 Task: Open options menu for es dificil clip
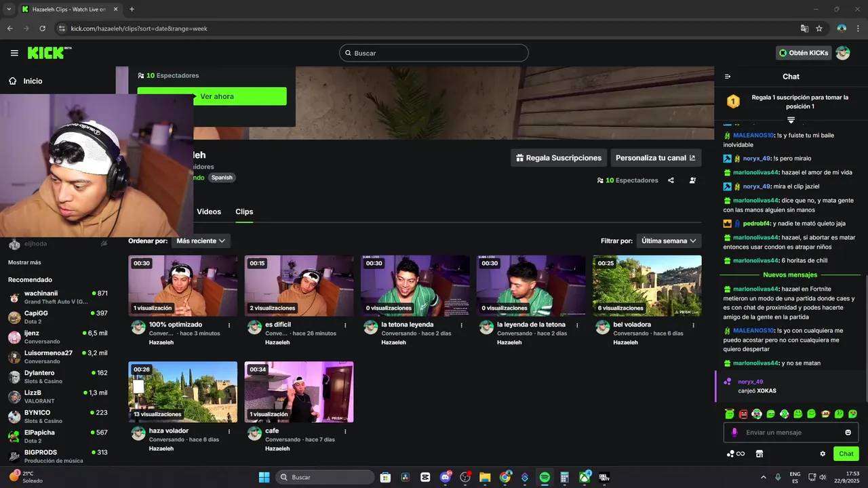click(345, 325)
